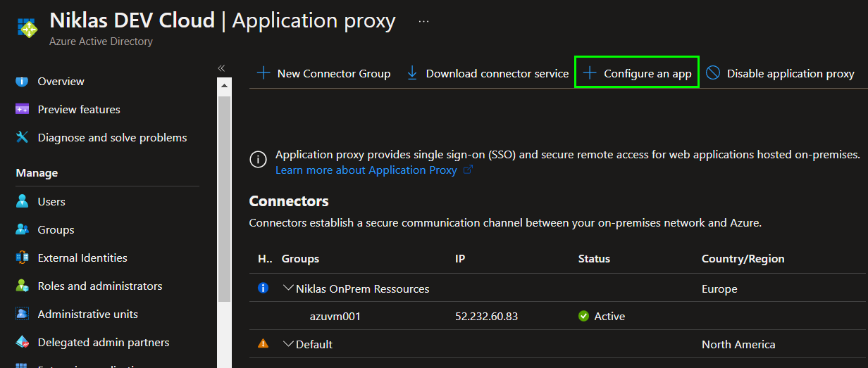Open External Identities icon
This screenshot has height=368, width=868.
[x=23, y=258]
